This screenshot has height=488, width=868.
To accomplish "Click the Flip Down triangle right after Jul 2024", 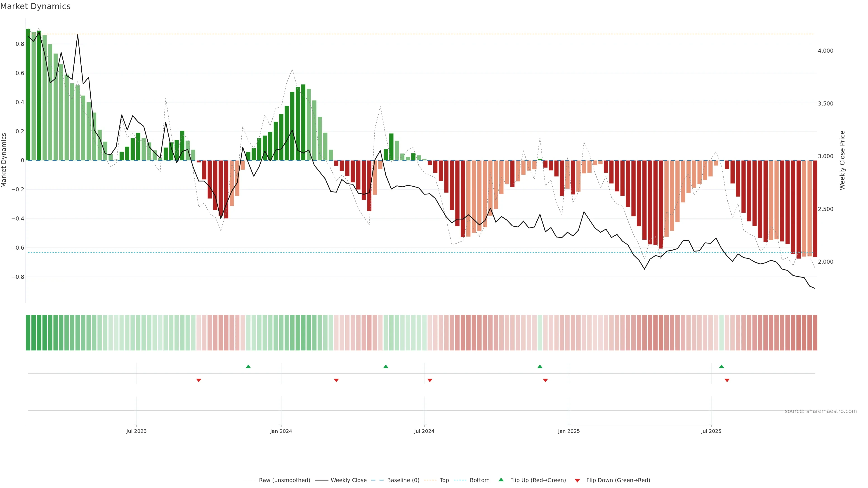I will pyautogui.click(x=430, y=380).
